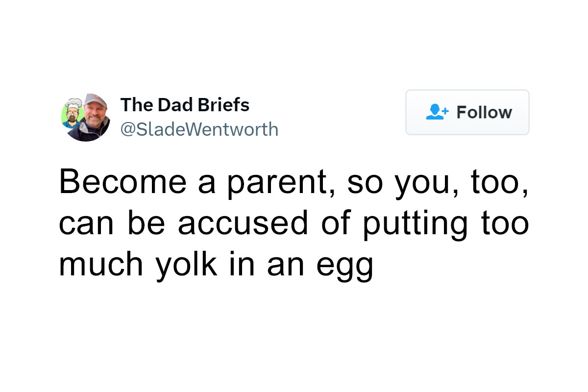Click the Follow button
This screenshot has height=392, width=588.
[x=467, y=112]
